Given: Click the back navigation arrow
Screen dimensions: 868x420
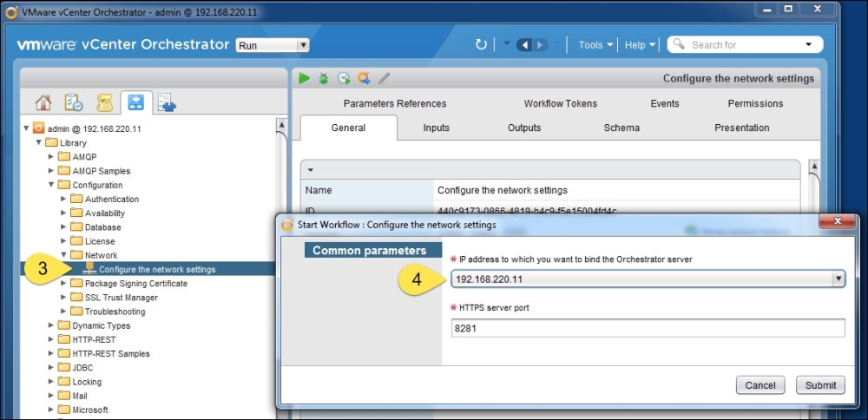Looking at the screenshot, I should click(x=524, y=45).
